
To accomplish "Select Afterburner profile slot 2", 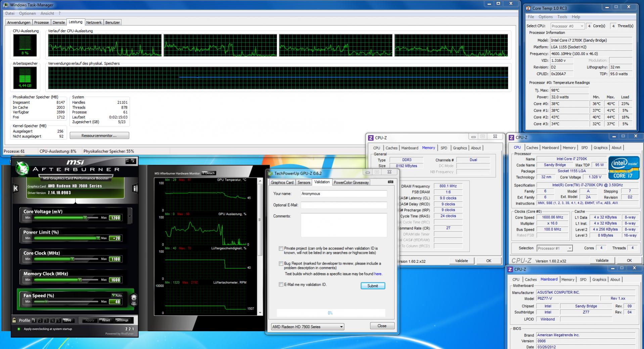I will pos(40,320).
